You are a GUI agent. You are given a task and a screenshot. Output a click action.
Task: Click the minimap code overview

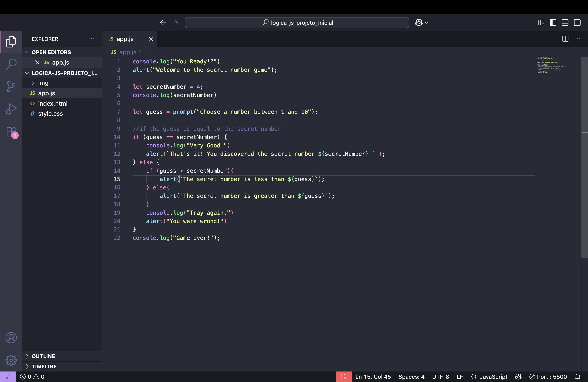pos(551,66)
